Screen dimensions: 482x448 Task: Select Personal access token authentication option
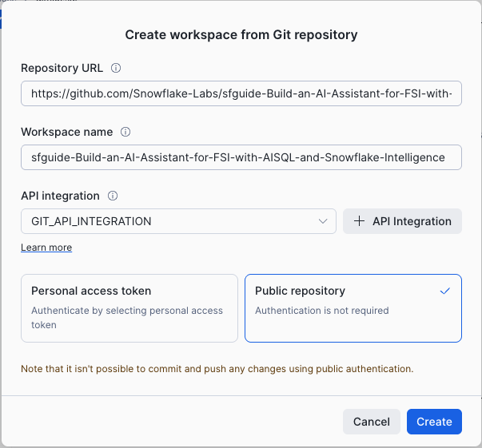coord(129,308)
